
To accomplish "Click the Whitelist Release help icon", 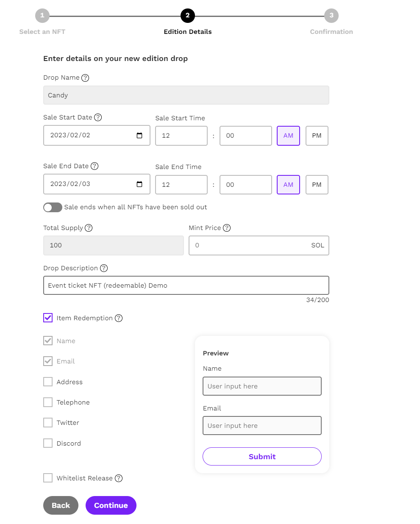I will coord(119,478).
